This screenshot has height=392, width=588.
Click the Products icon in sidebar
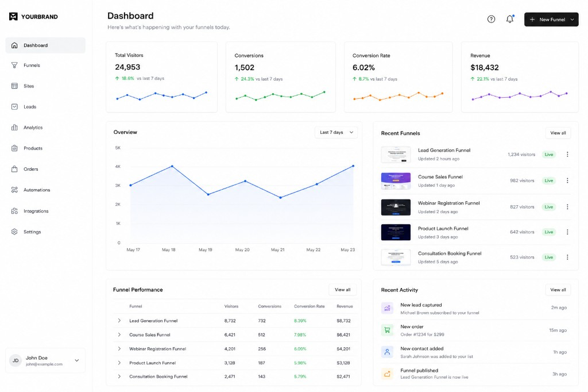pyautogui.click(x=14, y=148)
